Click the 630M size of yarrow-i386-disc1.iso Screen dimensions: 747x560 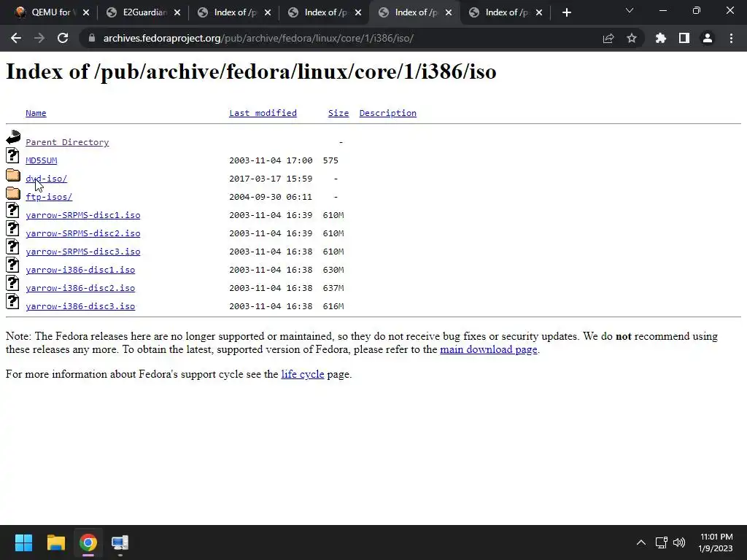tap(333, 270)
